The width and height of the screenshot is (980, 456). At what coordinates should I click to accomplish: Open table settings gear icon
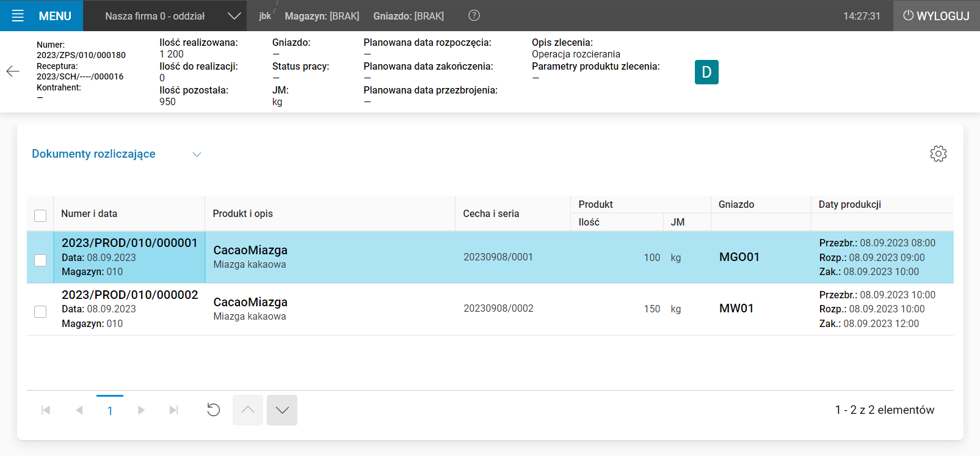point(938,153)
